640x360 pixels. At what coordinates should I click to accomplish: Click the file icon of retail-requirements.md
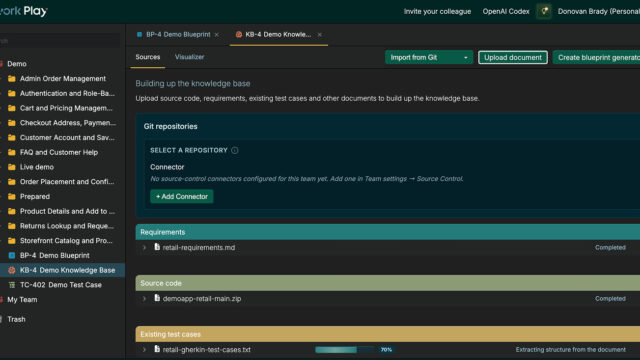point(157,247)
